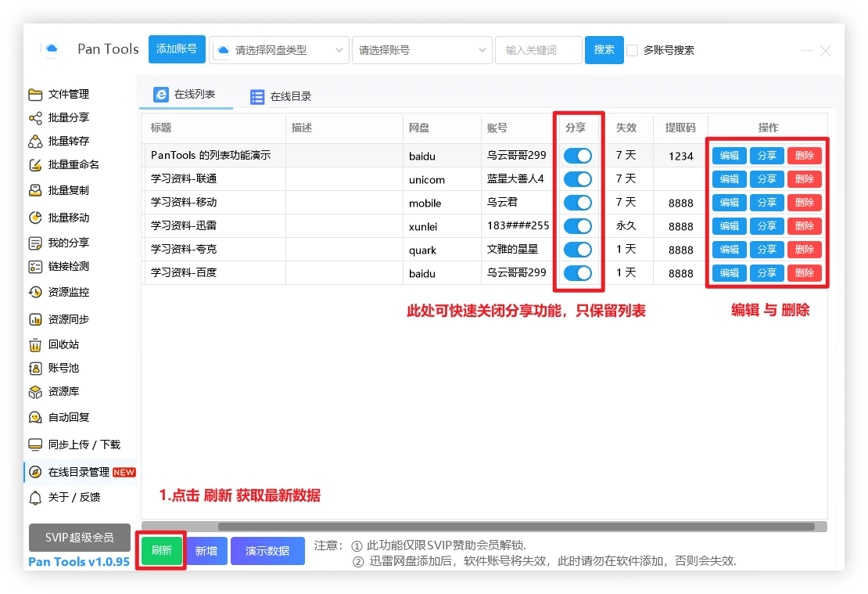Select the 在线列表 tab
Image resolution: width=868 pixels, height=594 pixels.
[186, 95]
